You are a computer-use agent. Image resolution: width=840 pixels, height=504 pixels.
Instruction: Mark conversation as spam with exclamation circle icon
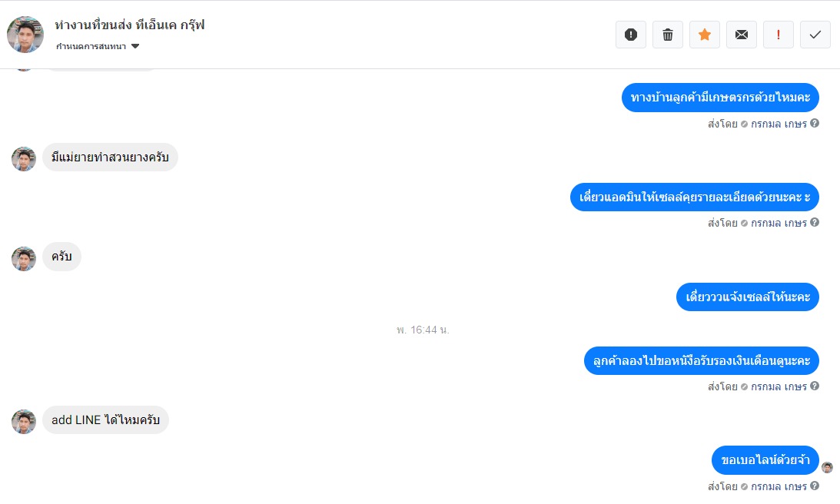click(630, 35)
